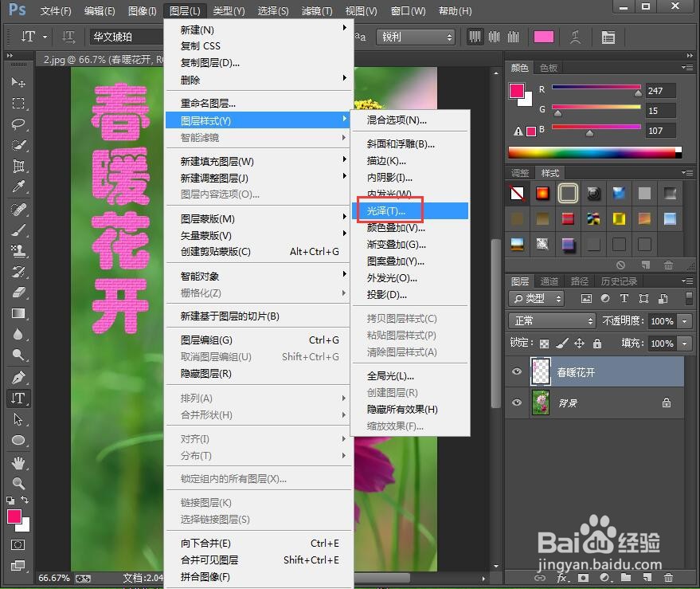The width and height of the screenshot is (700, 589).
Task: Click delete layer trash icon at bottom
Action: 668,578
